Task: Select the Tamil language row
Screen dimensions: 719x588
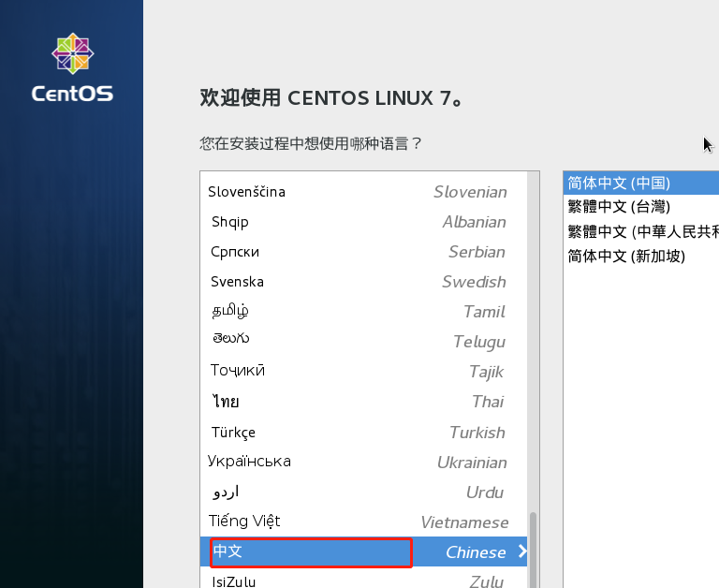Action: (363, 312)
